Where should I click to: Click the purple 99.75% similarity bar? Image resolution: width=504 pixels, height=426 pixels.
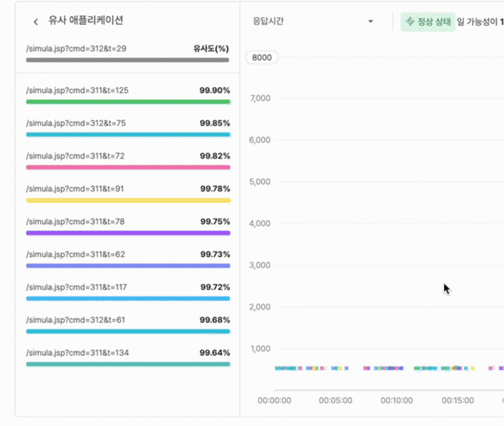point(128,233)
